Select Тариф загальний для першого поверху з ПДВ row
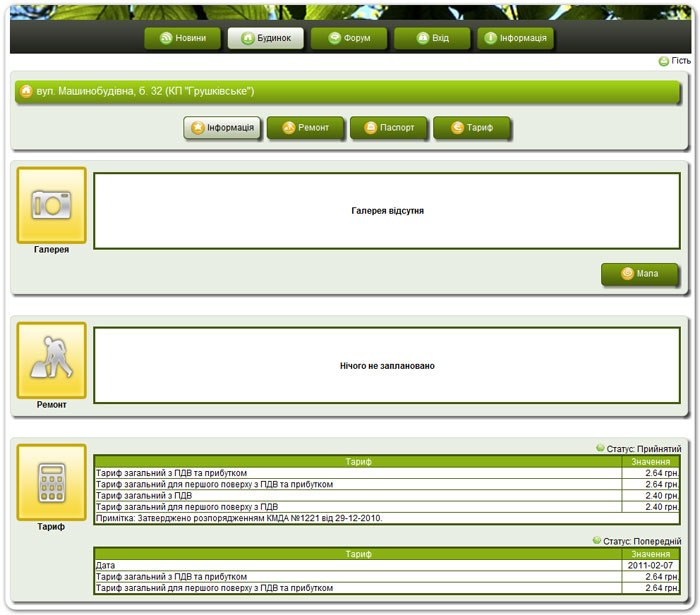The width and height of the screenshot is (700, 615). tap(358, 507)
